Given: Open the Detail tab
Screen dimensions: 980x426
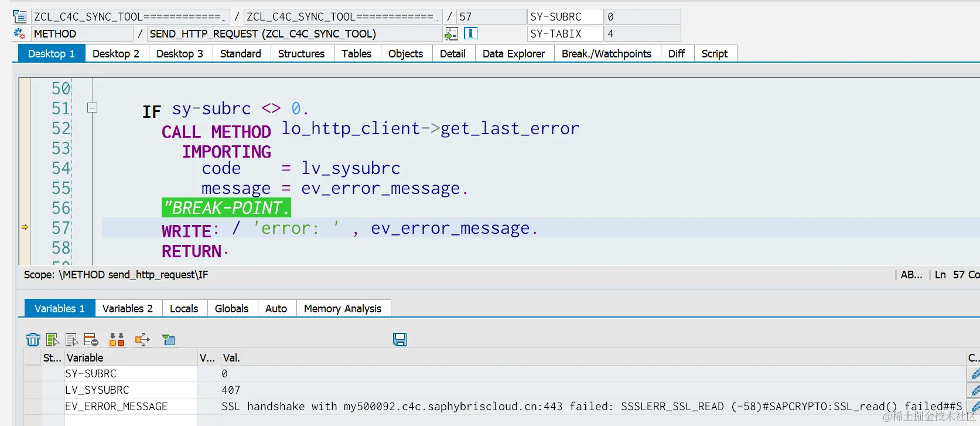Looking at the screenshot, I should click(453, 53).
